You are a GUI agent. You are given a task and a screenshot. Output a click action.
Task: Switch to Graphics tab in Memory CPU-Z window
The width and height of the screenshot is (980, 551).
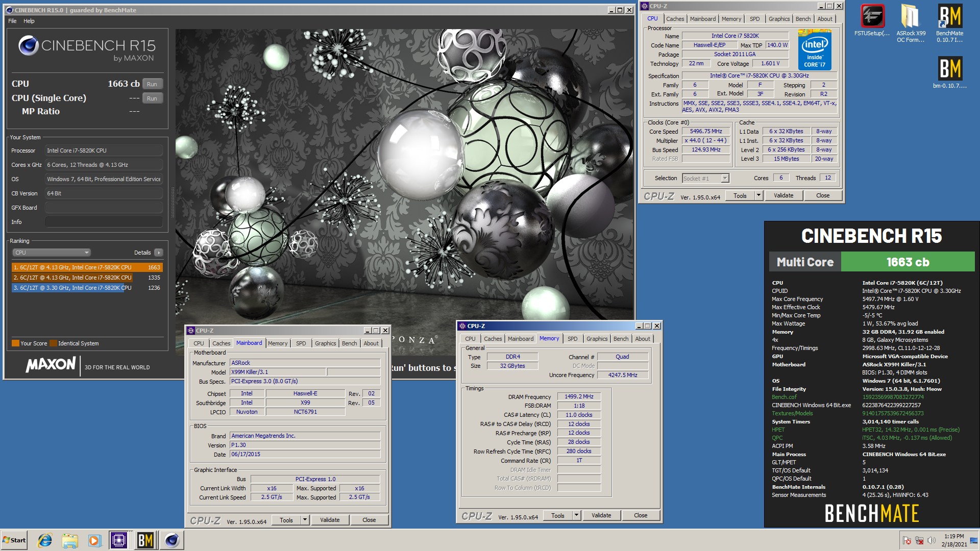597,339
